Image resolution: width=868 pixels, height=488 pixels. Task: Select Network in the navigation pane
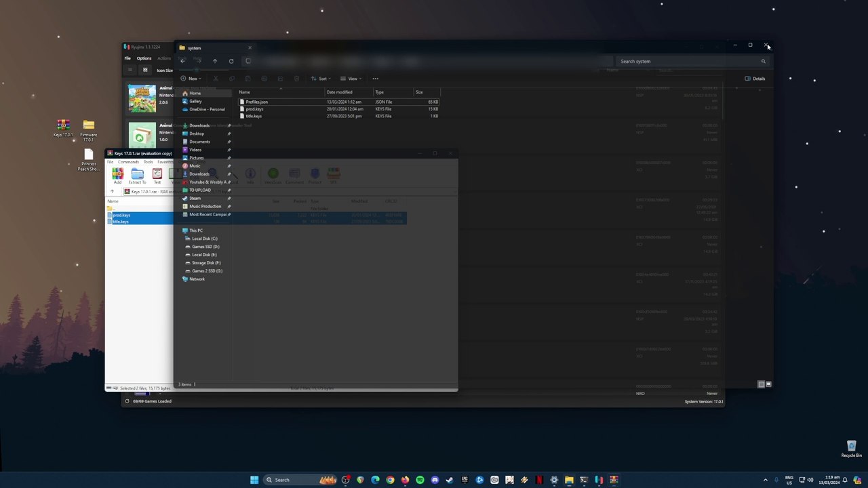[197, 279]
